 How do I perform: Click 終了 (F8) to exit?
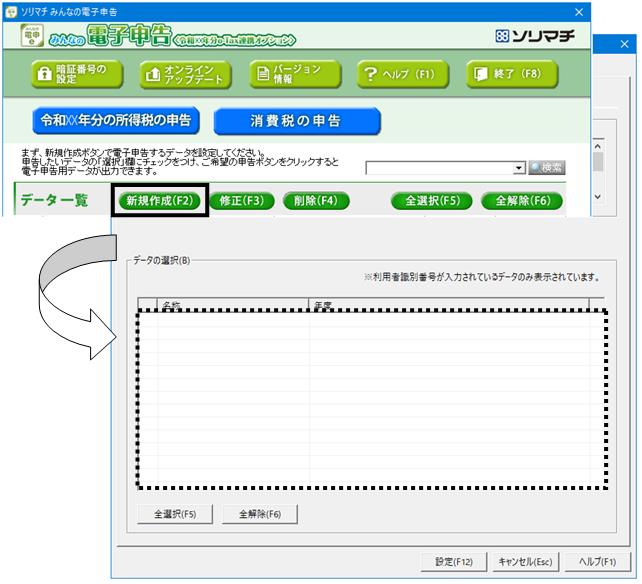click(512, 74)
